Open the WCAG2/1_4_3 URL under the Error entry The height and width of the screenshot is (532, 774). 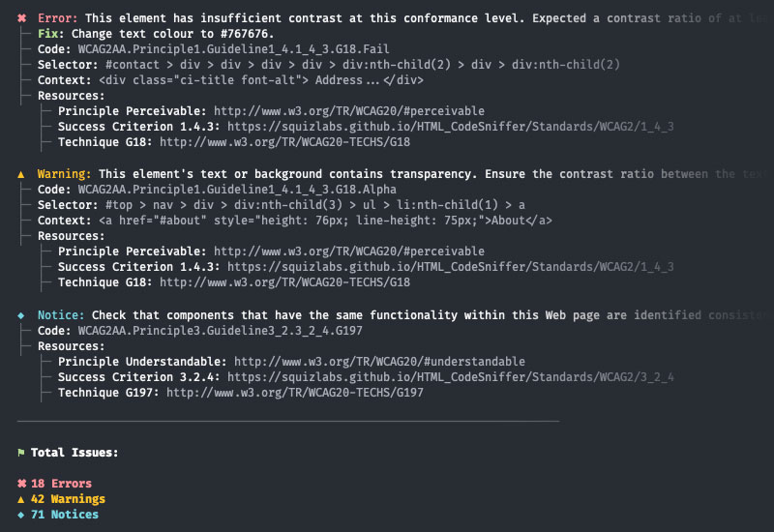(x=450, y=127)
